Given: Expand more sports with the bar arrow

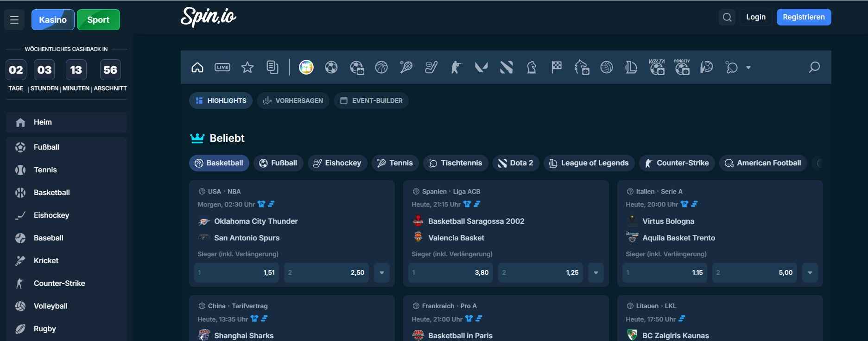Looking at the screenshot, I should click(748, 68).
